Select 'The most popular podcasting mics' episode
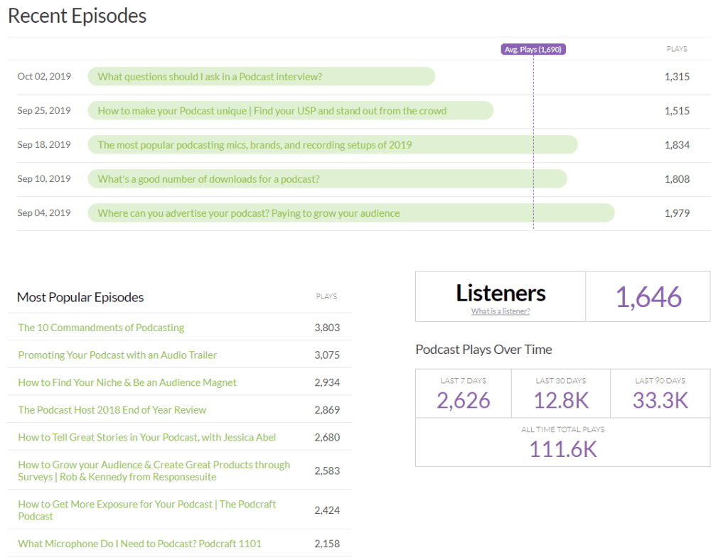The height and width of the screenshot is (560, 728). [x=255, y=145]
